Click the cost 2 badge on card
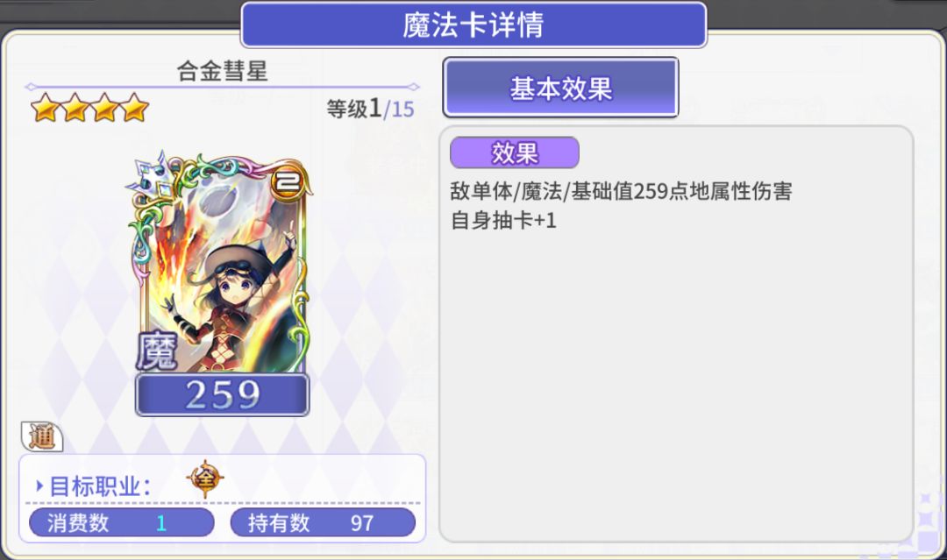The width and height of the screenshot is (947, 560). click(287, 180)
